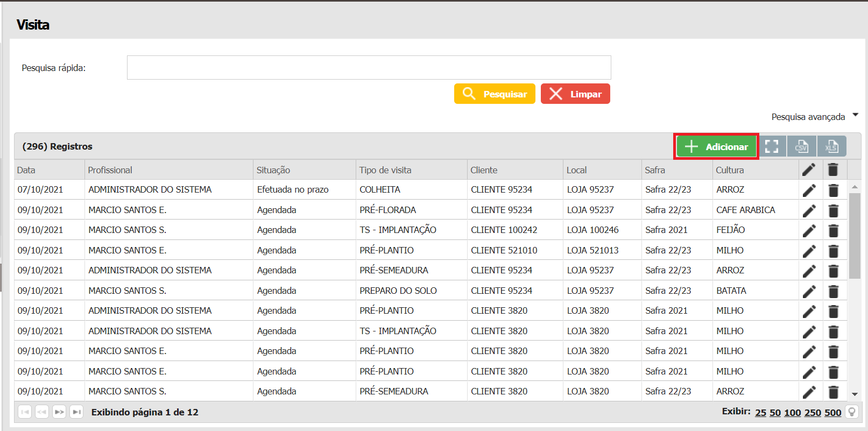Show 25 records per page
The height and width of the screenshot is (431, 868).
pyautogui.click(x=760, y=412)
